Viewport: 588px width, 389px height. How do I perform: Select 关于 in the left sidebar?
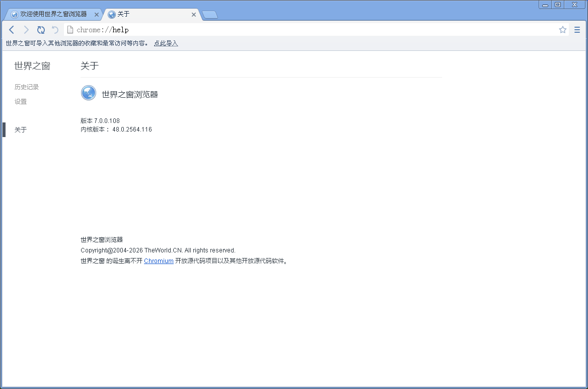pos(21,130)
